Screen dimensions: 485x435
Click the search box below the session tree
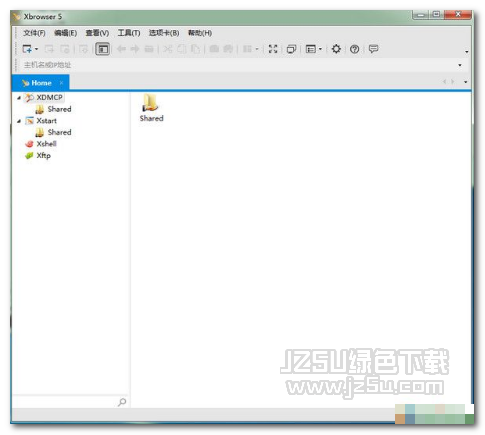tap(64, 402)
